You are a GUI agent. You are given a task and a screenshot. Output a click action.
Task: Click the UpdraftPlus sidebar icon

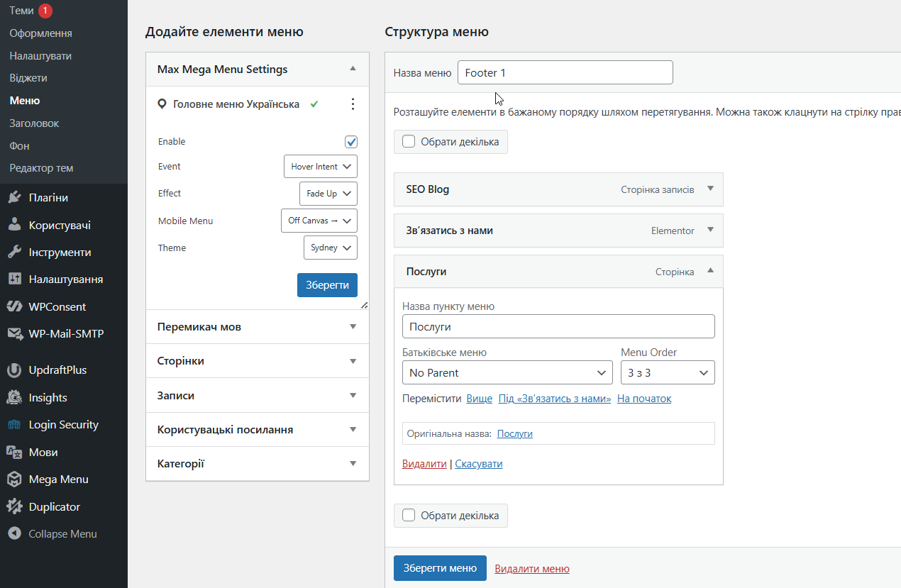coord(14,370)
